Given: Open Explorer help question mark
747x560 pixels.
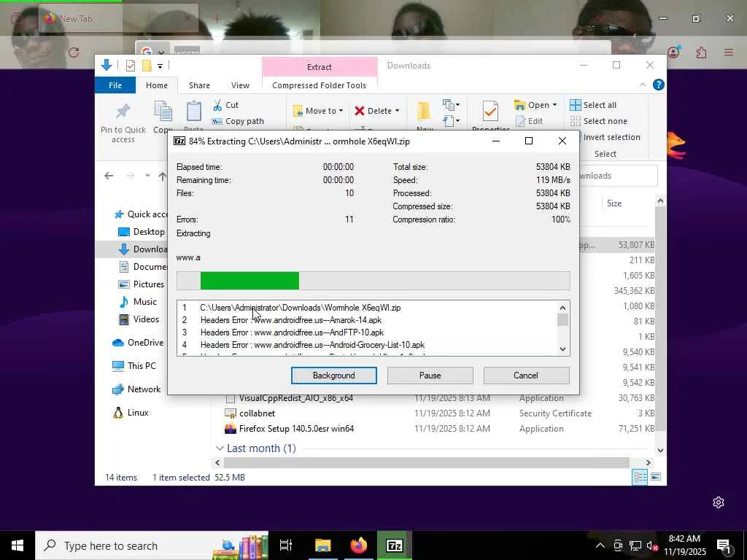Looking at the screenshot, I should tap(659, 85).
